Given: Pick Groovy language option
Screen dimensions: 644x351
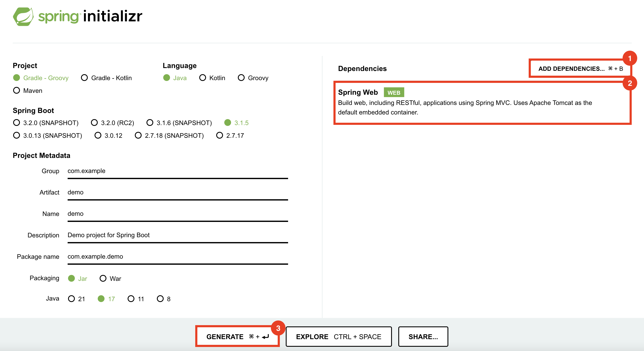Looking at the screenshot, I should 241,78.
